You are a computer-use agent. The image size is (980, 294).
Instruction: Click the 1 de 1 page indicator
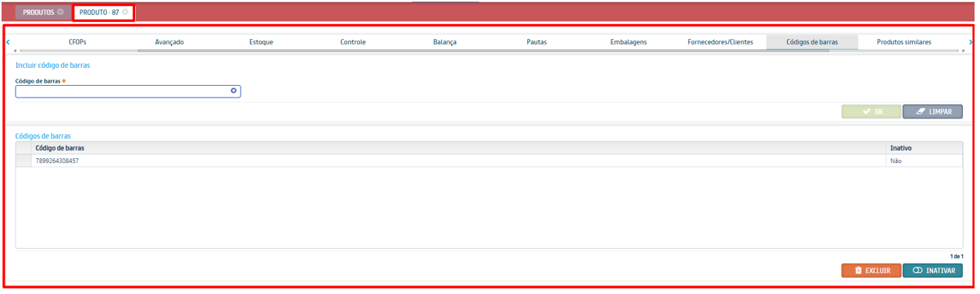click(x=957, y=256)
